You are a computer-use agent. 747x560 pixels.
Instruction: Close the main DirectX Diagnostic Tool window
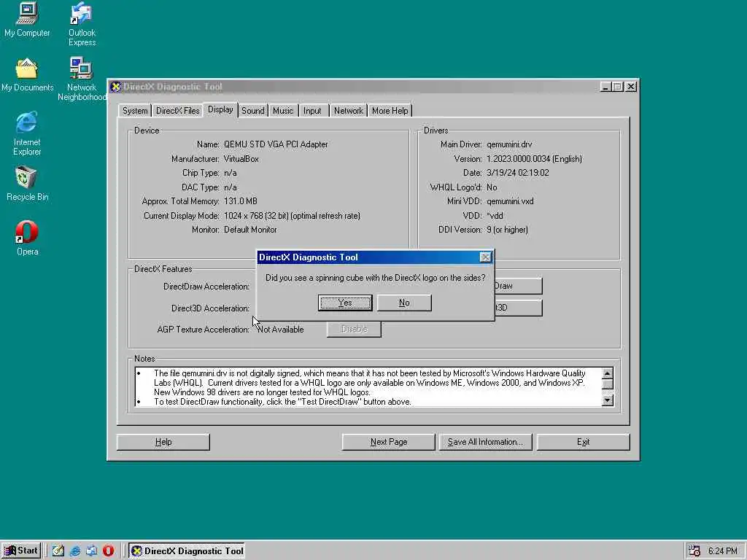pyautogui.click(x=631, y=87)
